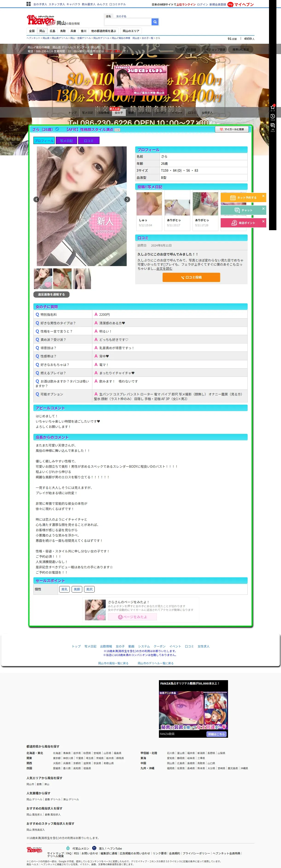Switch to the purple 写メ日記 tab

click(x=66, y=140)
